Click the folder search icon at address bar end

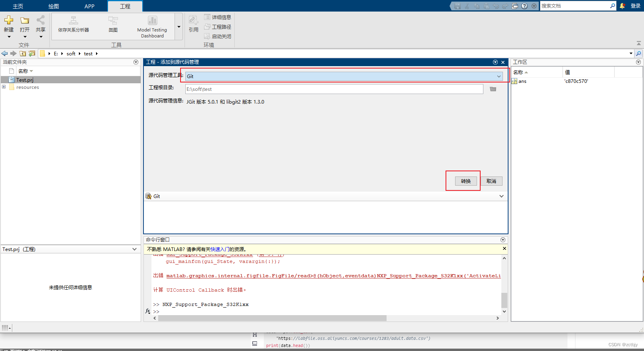pos(639,53)
